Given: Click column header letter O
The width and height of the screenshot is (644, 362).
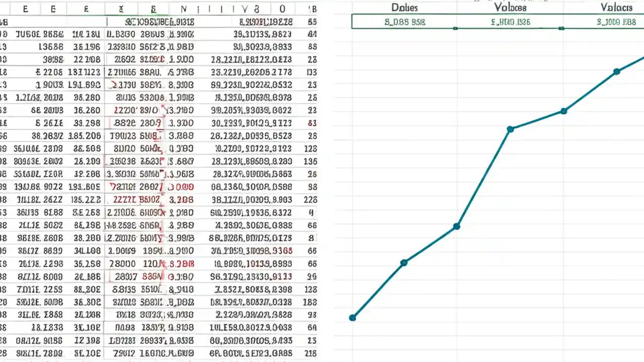Looking at the screenshot, I should [282, 8].
